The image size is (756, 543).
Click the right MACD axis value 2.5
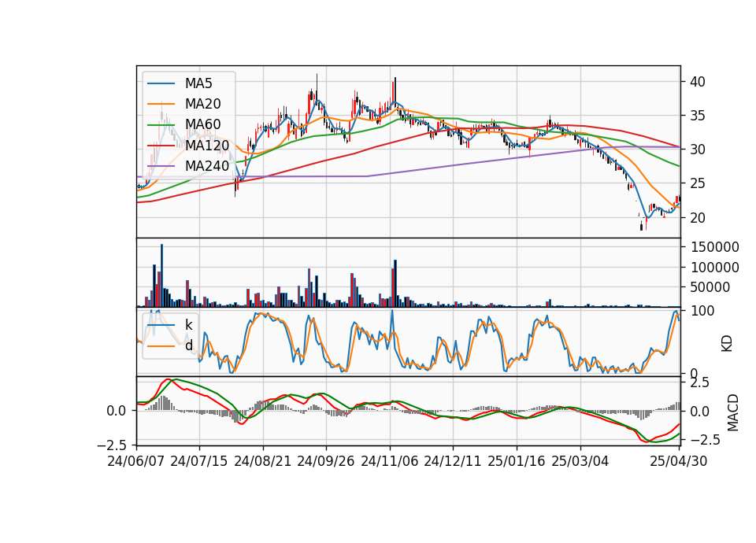tap(699, 383)
